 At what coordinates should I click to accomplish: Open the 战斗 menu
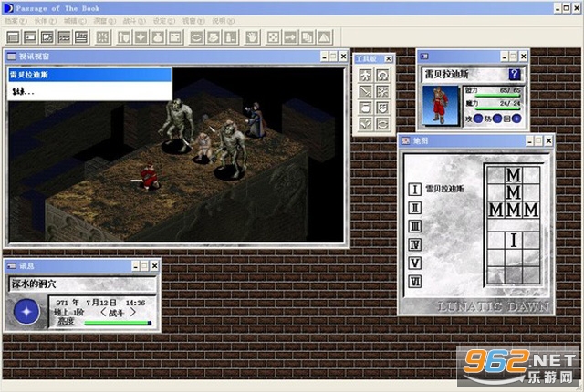134,21
